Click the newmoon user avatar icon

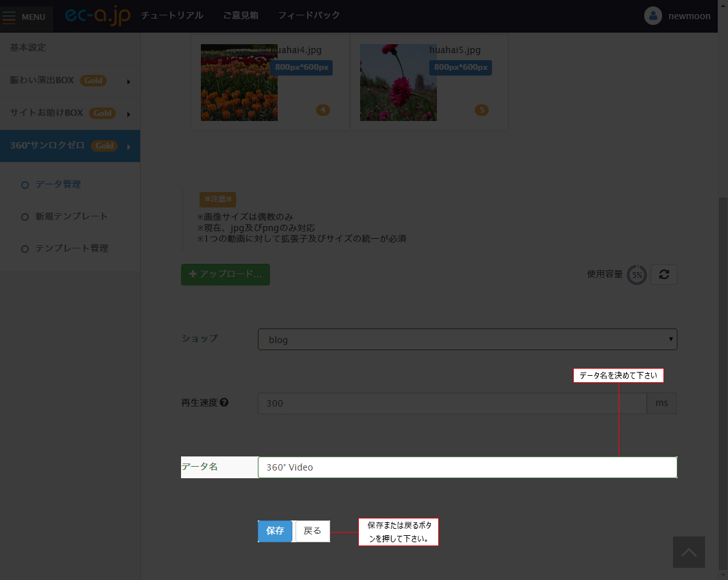(x=653, y=16)
